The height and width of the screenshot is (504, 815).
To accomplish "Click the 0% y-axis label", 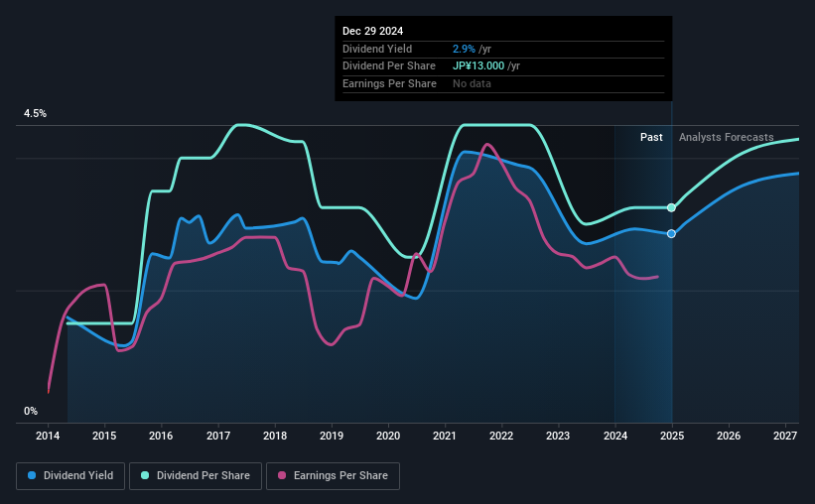I will pos(31,412).
